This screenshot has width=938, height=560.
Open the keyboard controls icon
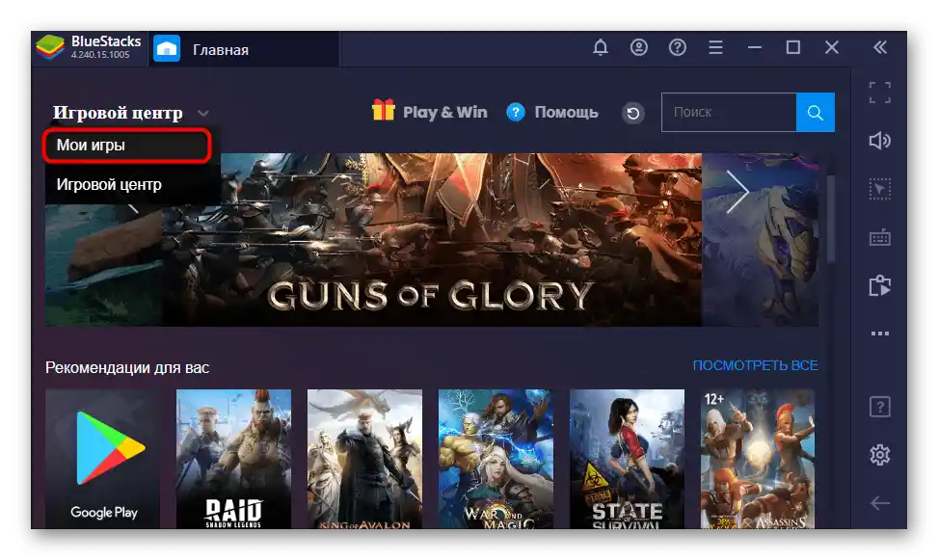click(880, 237)
